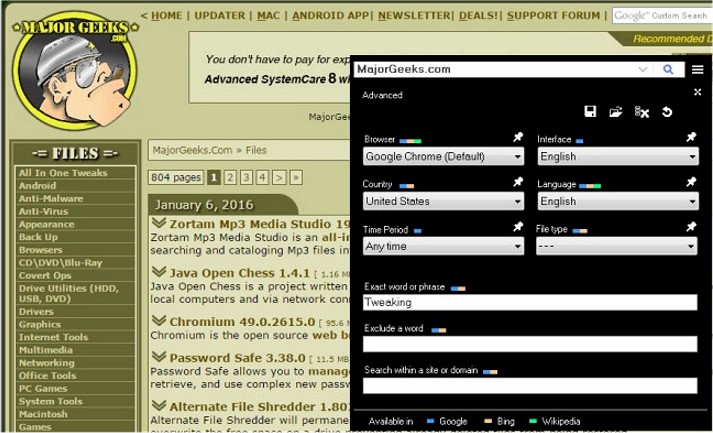This screenshot has width=713, height=433.
Task: Open the Browsers category
Action: (40, 250)
